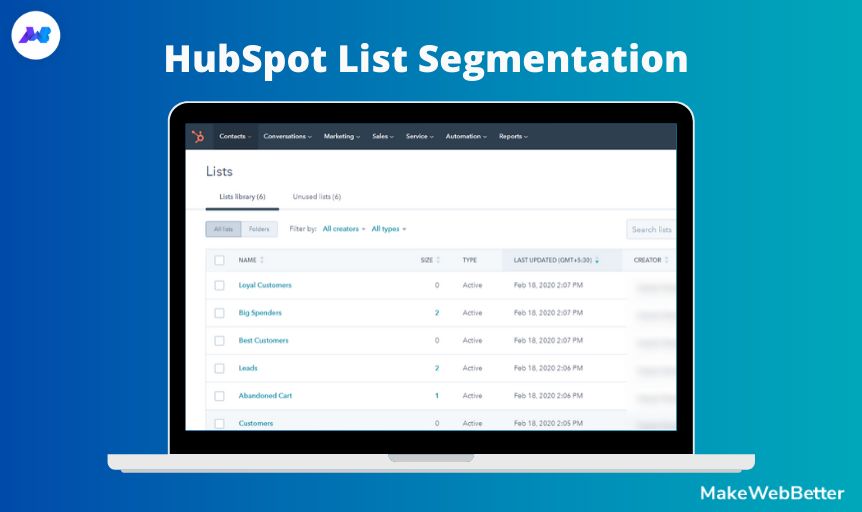This screenshot has width=862, height=512.
Task: Switch to Folders view
Action: [x=259, y=229]
